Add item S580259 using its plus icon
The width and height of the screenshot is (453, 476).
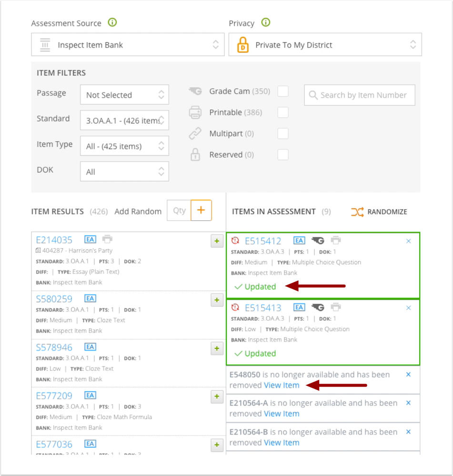tap(217, 300)
